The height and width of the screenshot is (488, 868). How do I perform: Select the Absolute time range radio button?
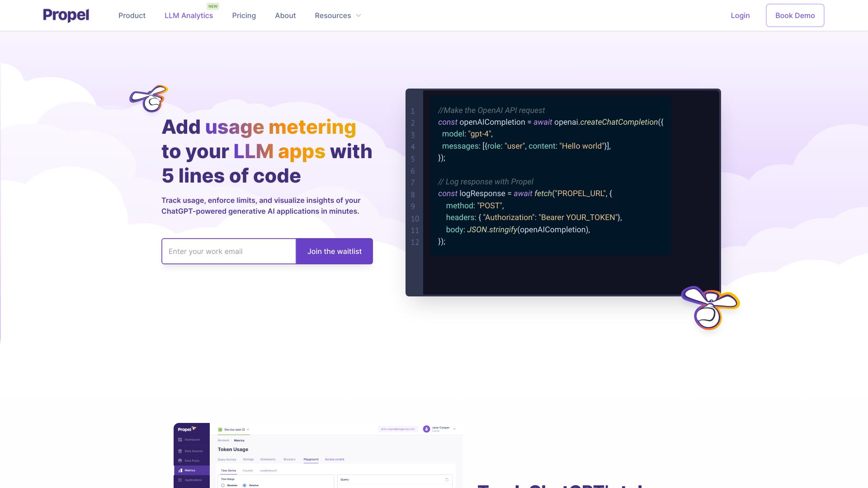coord(222,485)
